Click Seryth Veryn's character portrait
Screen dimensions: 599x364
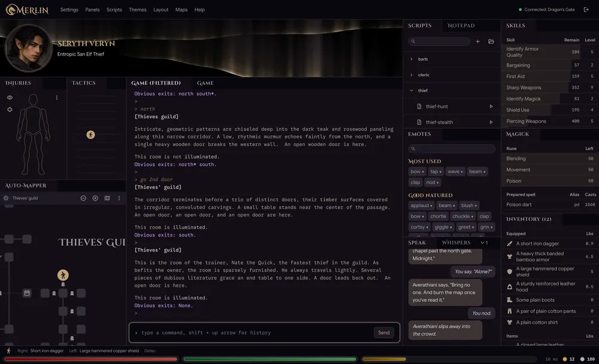29,48
